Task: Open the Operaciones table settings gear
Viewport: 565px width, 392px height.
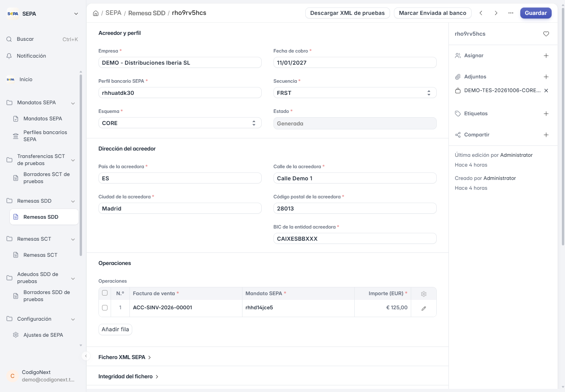Action: [x=424, y=294]
